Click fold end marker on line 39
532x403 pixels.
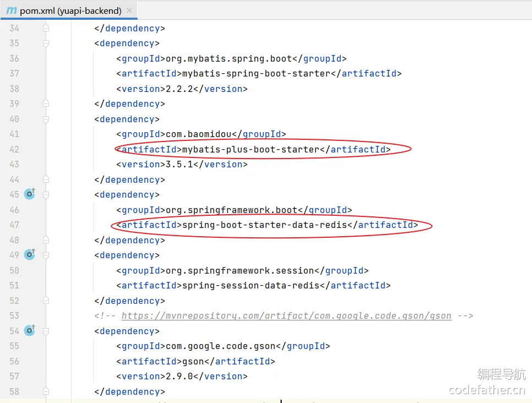[46, 103]
